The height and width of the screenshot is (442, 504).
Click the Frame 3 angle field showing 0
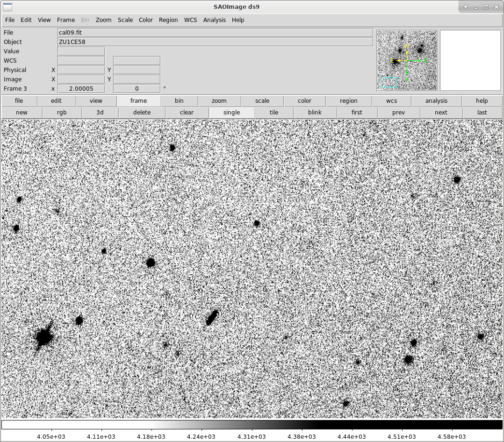coord(137,89)
